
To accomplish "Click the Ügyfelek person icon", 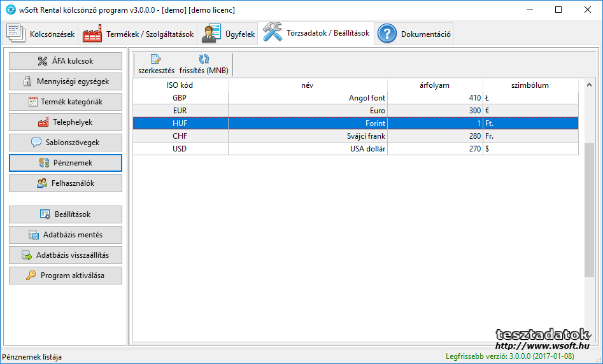I will (211, 34).
